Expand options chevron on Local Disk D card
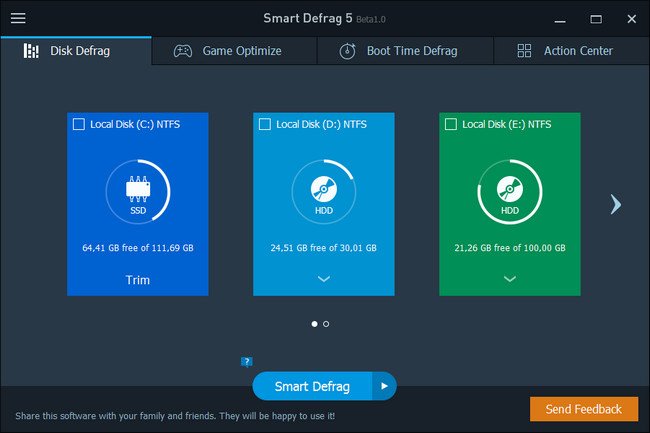This screenshot has width=650, height=433. point(324,279)
